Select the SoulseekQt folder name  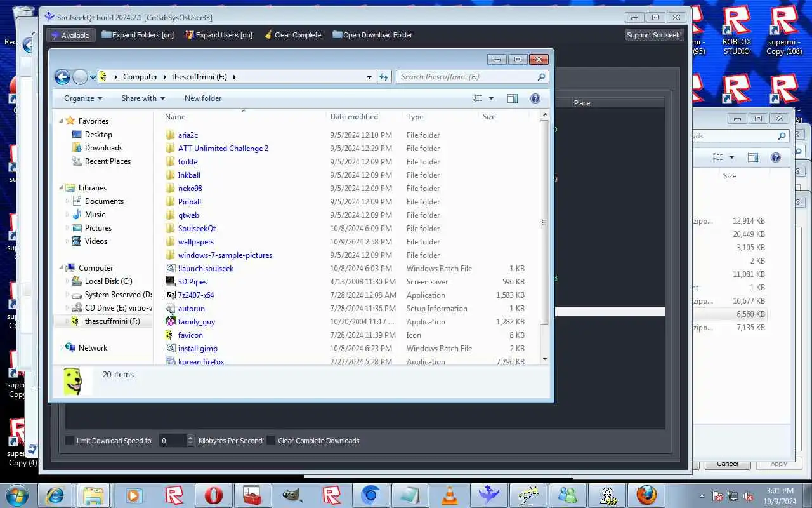click(197, 229)
